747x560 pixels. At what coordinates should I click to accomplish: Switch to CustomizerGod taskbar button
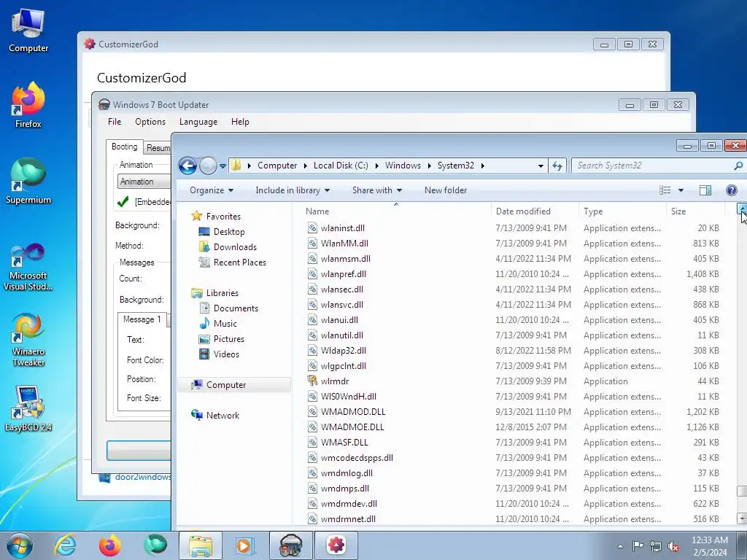tap(336, 545)
